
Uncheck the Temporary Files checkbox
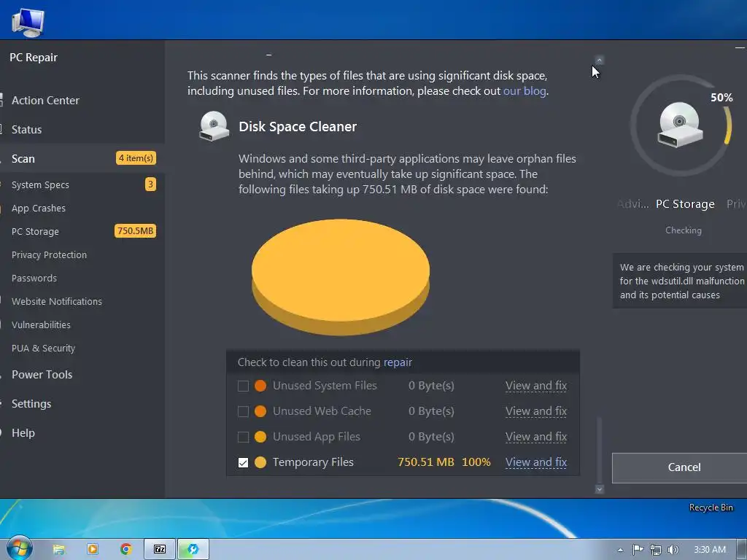(243, 462)
